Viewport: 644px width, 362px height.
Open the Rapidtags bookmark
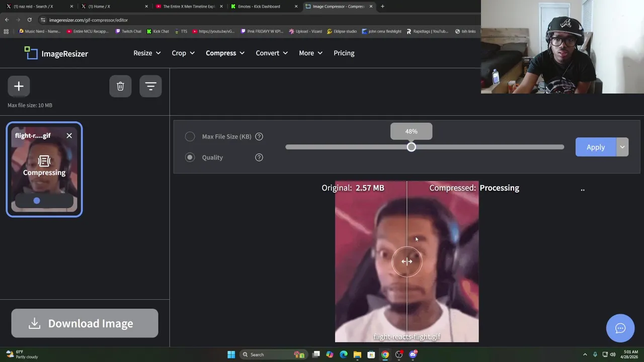pyautogui.click(x=427, y=31)
